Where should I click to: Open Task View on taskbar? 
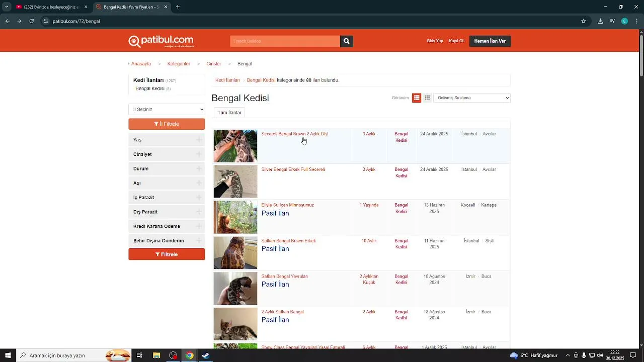pyautogui.click(x=139, y=355)
